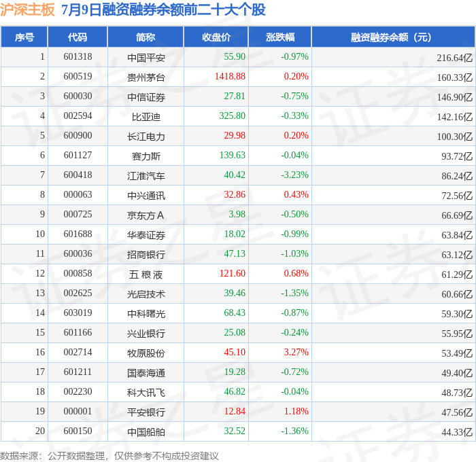476x462 pixels.
Task: Select the 中兴通讯 stock name
Action: point(146,196)
